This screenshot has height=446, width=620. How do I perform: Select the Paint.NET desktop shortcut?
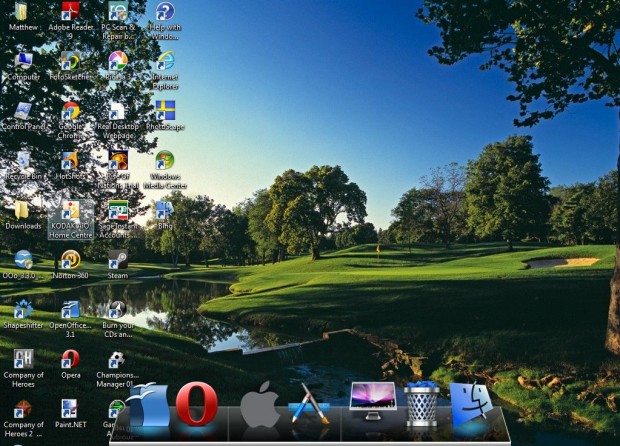[69, 409]
